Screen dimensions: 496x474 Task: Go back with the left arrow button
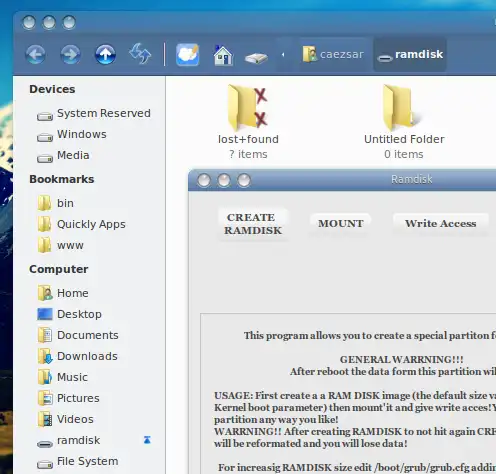pos(35,54)
